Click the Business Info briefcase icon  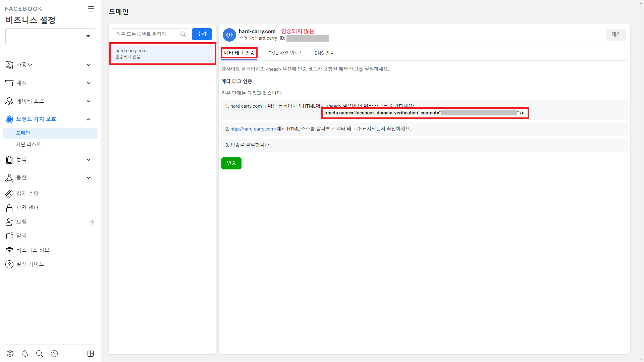click(x=9, y=250)
